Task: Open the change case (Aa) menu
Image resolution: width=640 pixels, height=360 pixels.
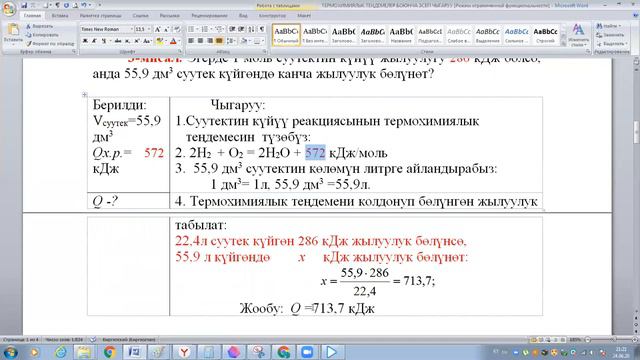Action: coord(147,41)
